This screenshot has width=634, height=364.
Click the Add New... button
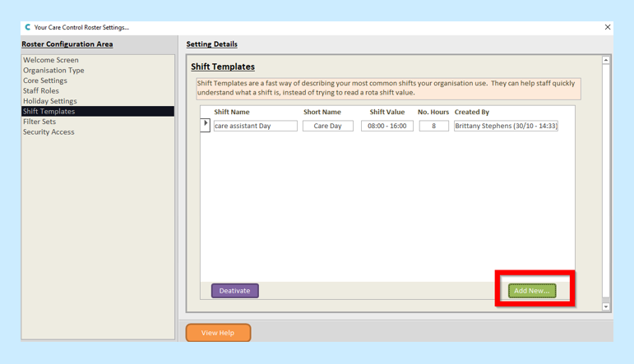tap(532, 291)
